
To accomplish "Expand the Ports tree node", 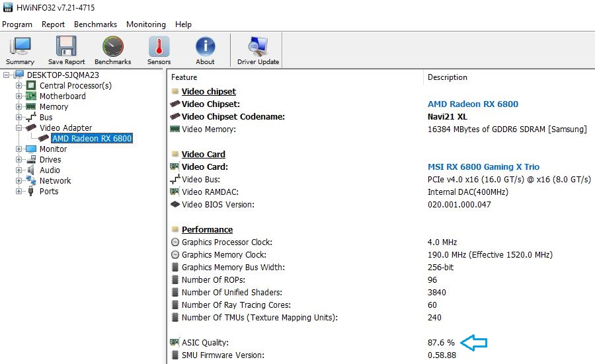I will click(19, 192).
